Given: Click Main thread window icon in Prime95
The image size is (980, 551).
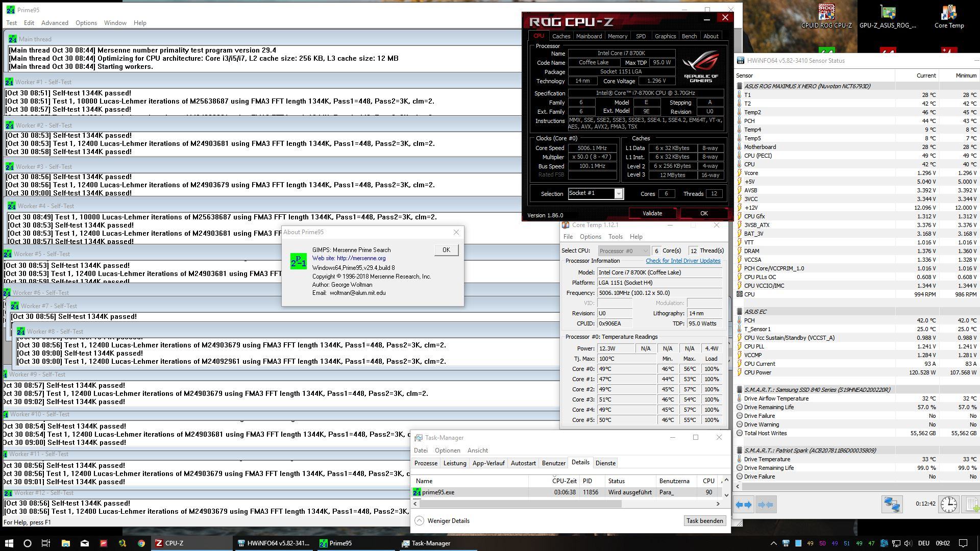Looking at the screenshot, I should (12, 39).
